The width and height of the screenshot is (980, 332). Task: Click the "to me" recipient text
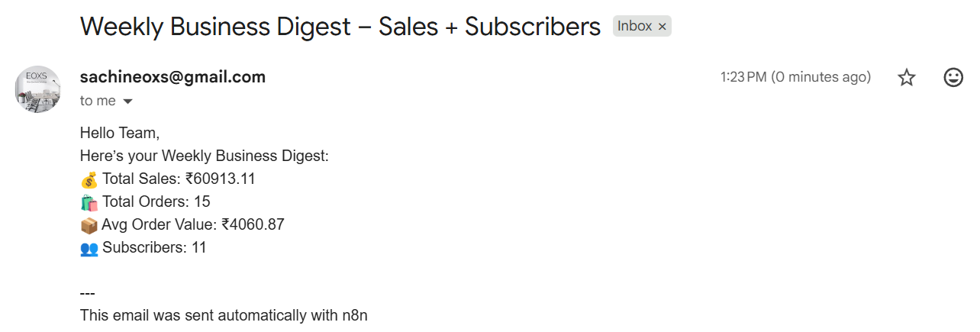[98, 102]
